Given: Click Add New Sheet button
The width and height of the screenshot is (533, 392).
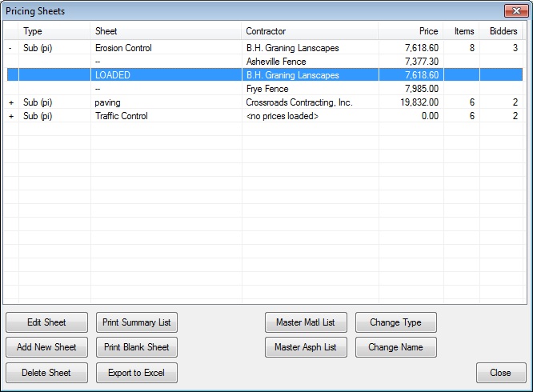Looking at the screenshot, I should tap(46, 347).
